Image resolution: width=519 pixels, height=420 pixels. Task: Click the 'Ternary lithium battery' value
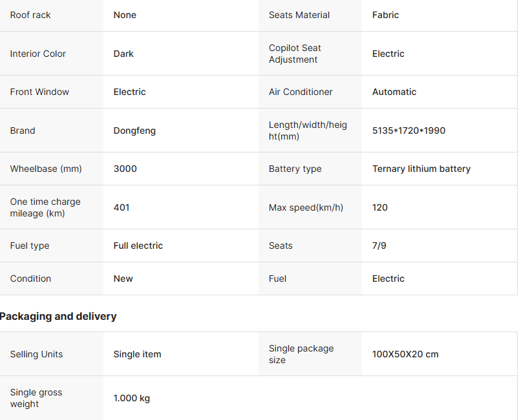421,169
